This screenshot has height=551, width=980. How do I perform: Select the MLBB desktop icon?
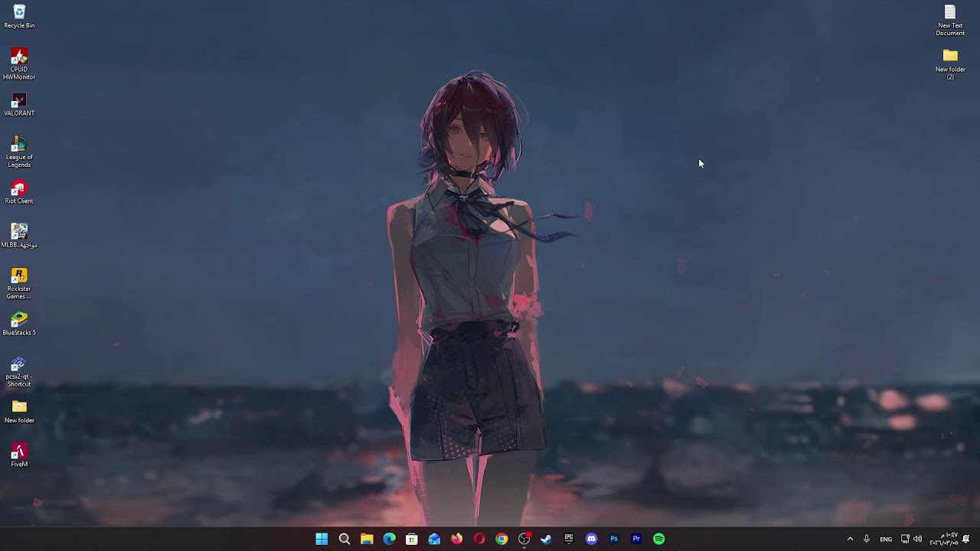tap(19, 236)
